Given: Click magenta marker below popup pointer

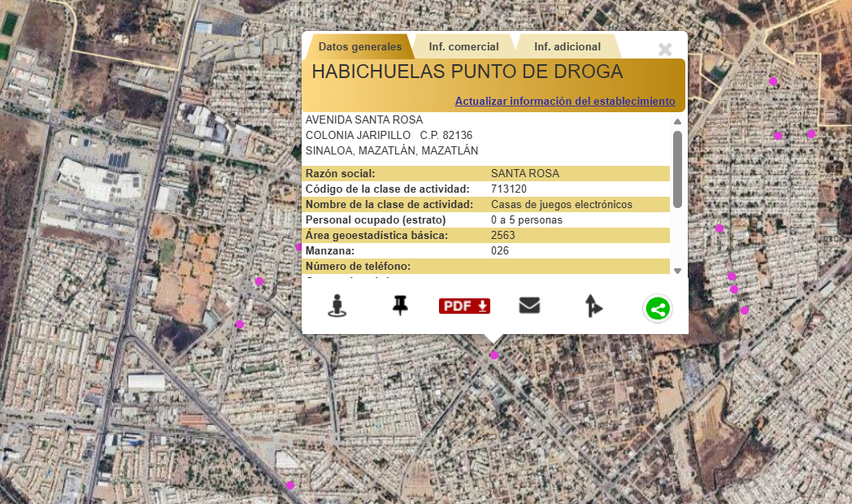Looking at the screenshot, I should point(494,355).
